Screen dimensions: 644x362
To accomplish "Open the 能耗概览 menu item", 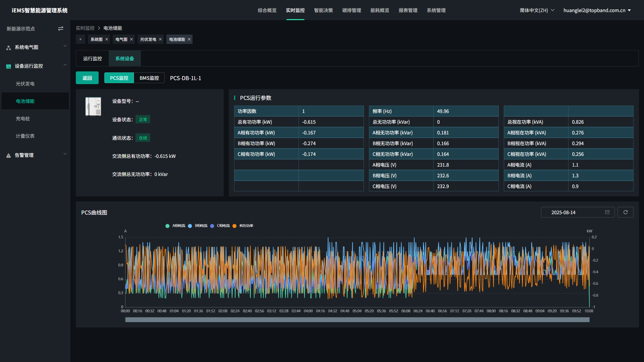I will (379, 10).
